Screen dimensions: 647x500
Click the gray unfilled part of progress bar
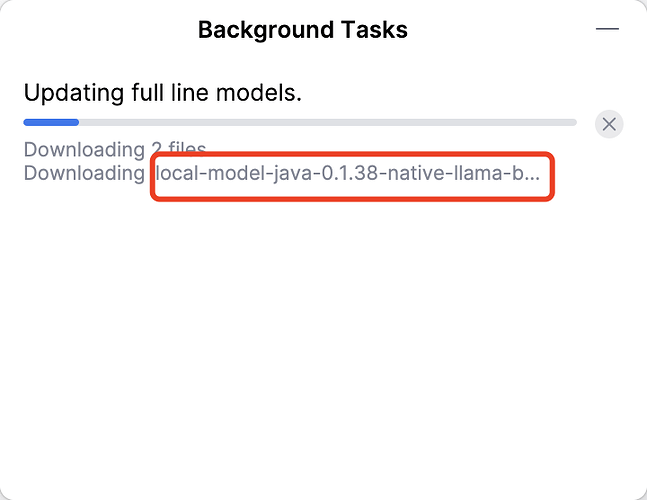pos(328,122)
